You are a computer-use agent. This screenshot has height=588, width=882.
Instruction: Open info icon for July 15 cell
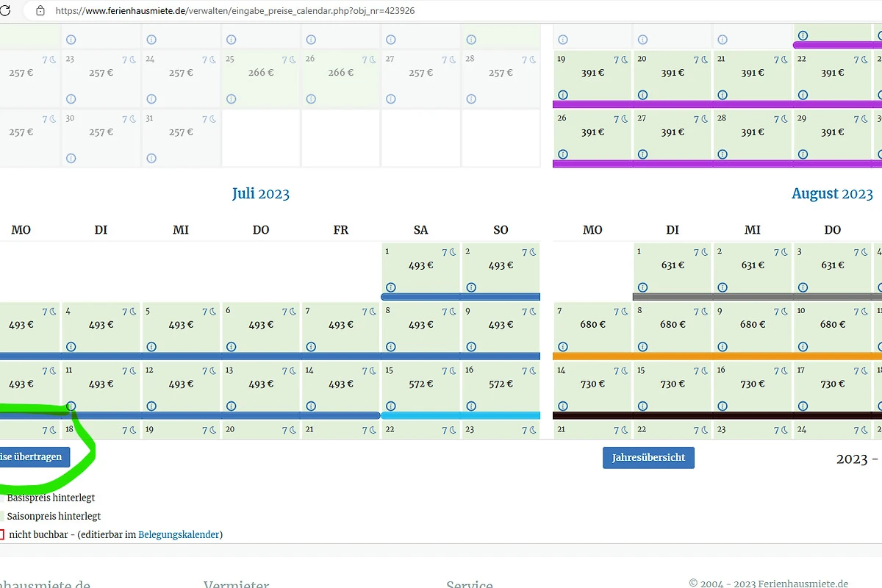391,406
